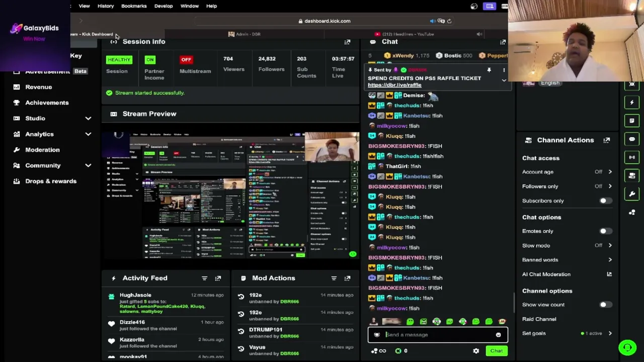Screen dimensions: 644x362
Task: Click the Kick credits balance icon
Action: point(398,351)
